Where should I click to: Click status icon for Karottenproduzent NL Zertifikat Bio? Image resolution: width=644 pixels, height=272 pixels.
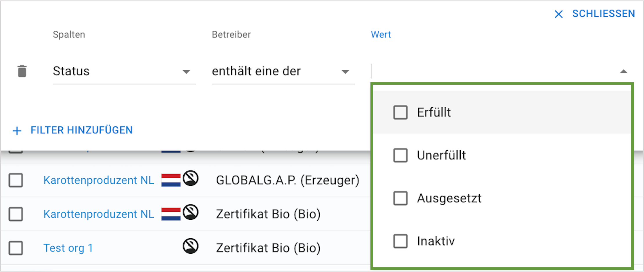click(x=191, y=212)
